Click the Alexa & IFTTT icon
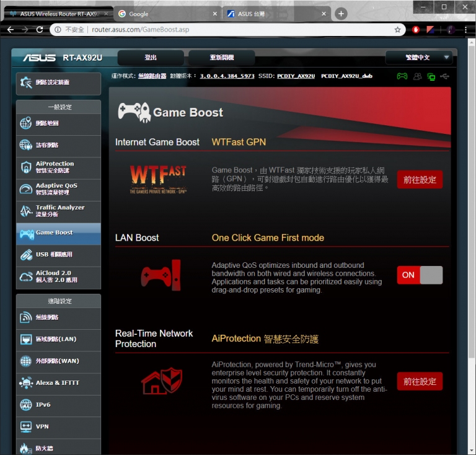Screen dimensions: 476x455 tap(26, 383)
